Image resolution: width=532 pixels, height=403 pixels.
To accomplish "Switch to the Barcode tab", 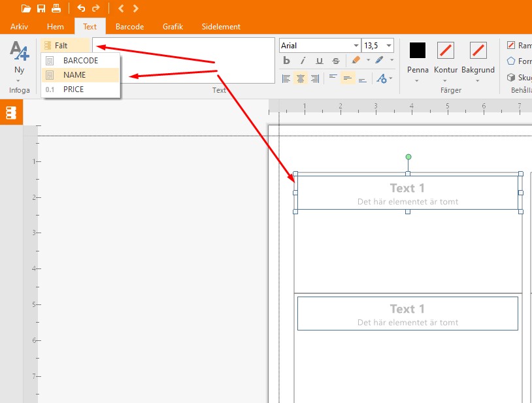I will point(129,27).
